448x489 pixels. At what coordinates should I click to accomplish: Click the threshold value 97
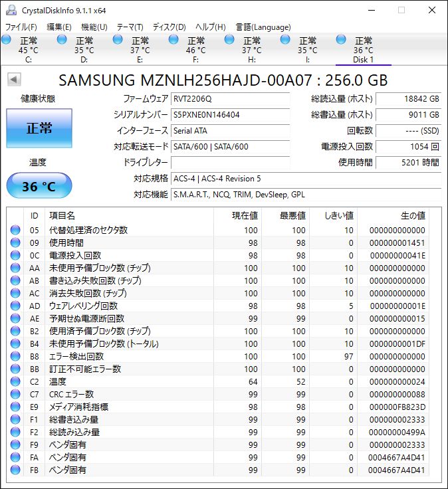(348, 357)
